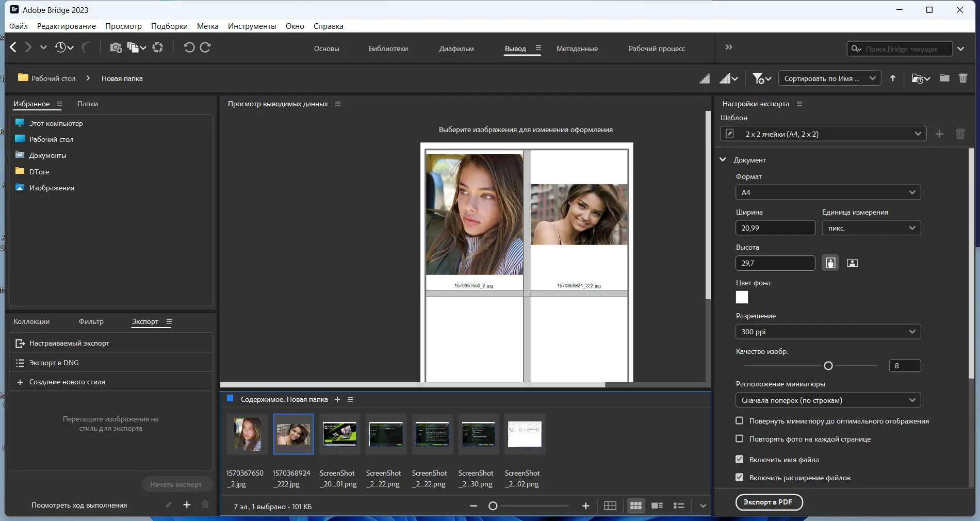The height and width of the screenshot is (521, 980).
Task: Select the ScreenShot_20...01.png thumbnail
Action: pos(339,434)
